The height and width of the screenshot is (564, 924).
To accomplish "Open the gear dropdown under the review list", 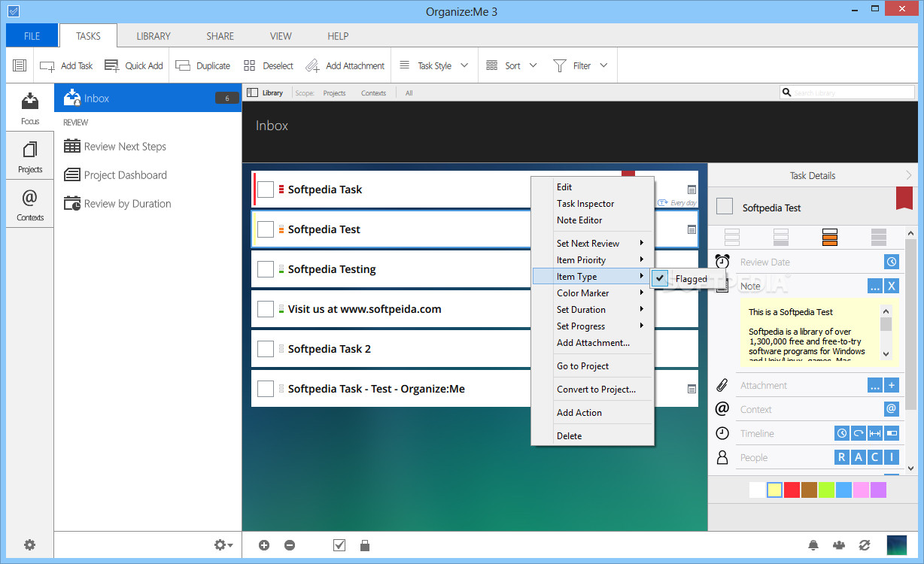I will (x=223, y=545).
